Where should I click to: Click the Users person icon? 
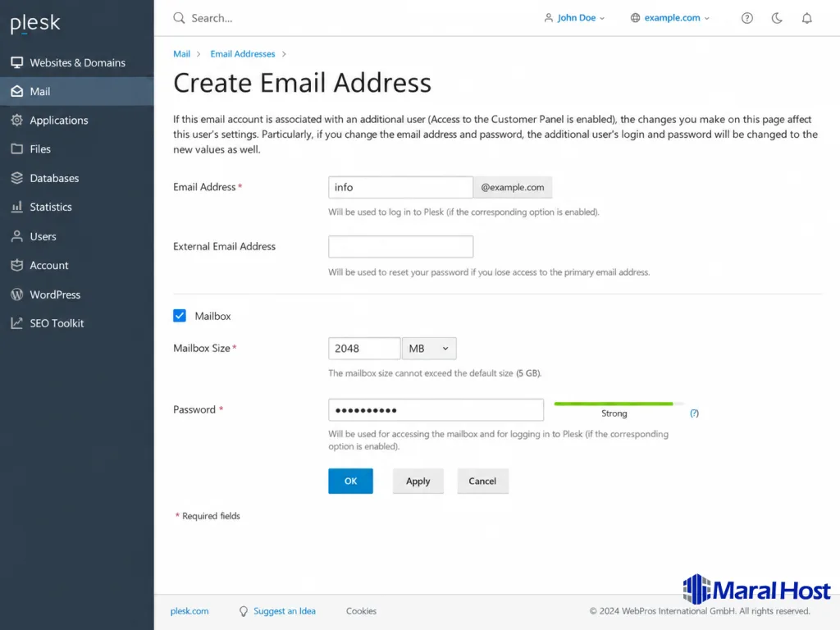pyautogui.click(x=17, y=236)
